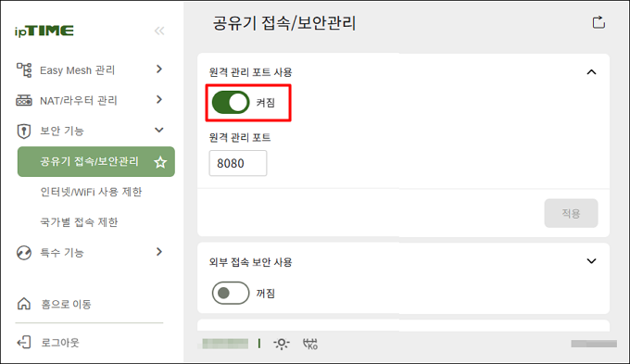The image size is (630, 364).
Task: Expand Easy Mesh 관리 menu arrow
Action: (x=159, y=69)
